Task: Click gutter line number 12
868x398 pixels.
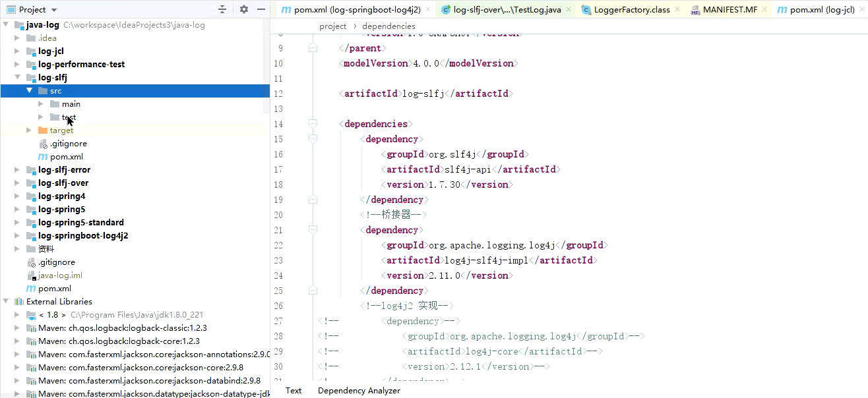Action: [x=278, y=94]
